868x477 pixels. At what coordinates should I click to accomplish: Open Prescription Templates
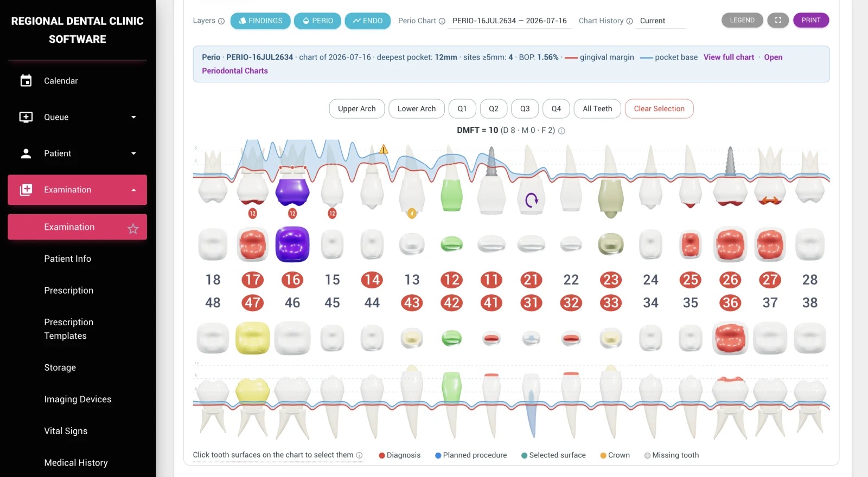[x=69, y=329]
